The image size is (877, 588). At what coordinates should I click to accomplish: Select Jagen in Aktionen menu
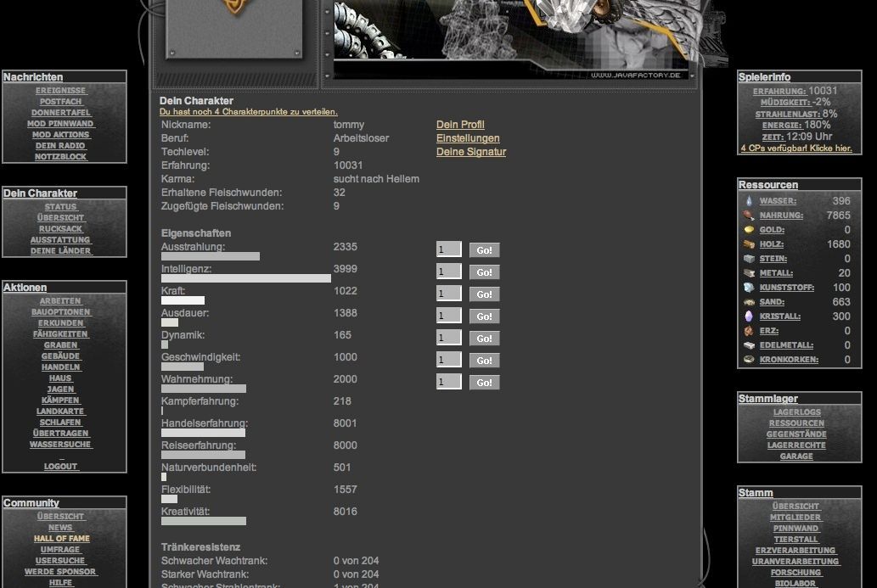[60, 389]
